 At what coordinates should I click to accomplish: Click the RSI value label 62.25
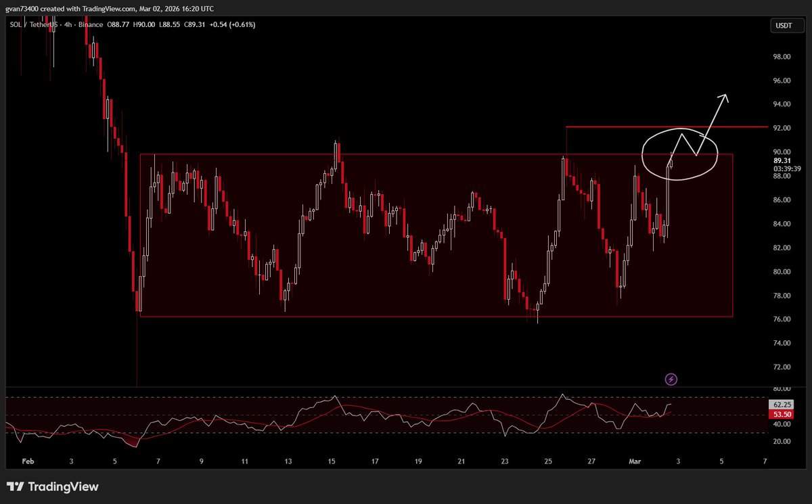(782, 404)
